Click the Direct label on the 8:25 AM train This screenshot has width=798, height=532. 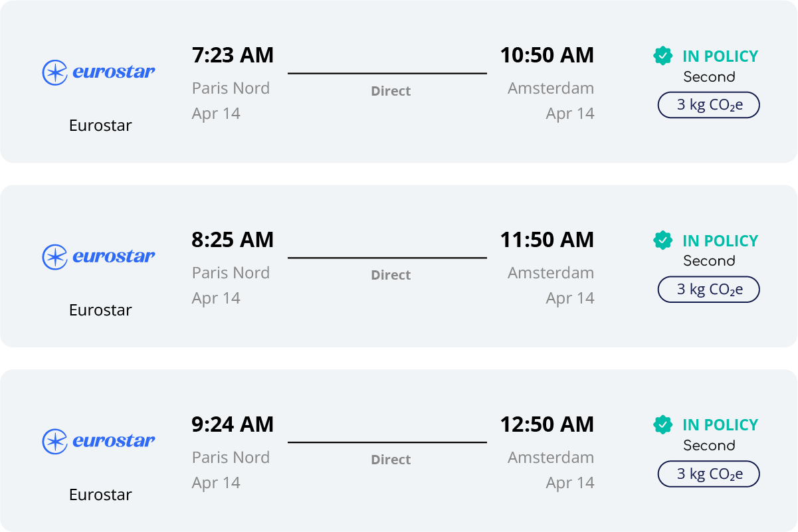pos(391,275)
